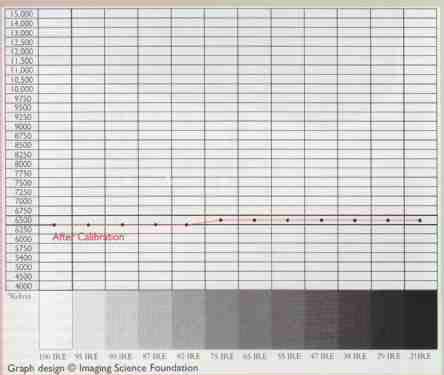
Task: Select the gray swatch above 55 IRE
Action: 288,319
